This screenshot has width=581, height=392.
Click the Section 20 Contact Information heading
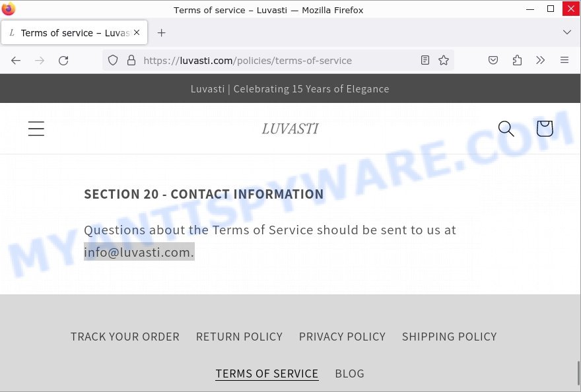click(x=204, y=194)
